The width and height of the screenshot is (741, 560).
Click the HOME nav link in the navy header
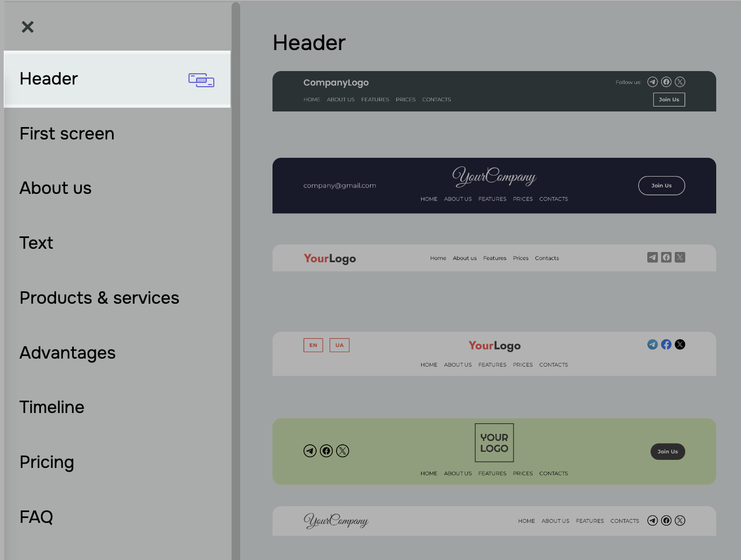pos(429,199)
